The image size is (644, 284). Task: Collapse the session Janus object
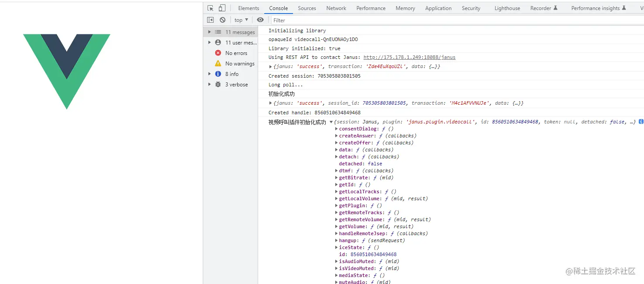point(331,122)
